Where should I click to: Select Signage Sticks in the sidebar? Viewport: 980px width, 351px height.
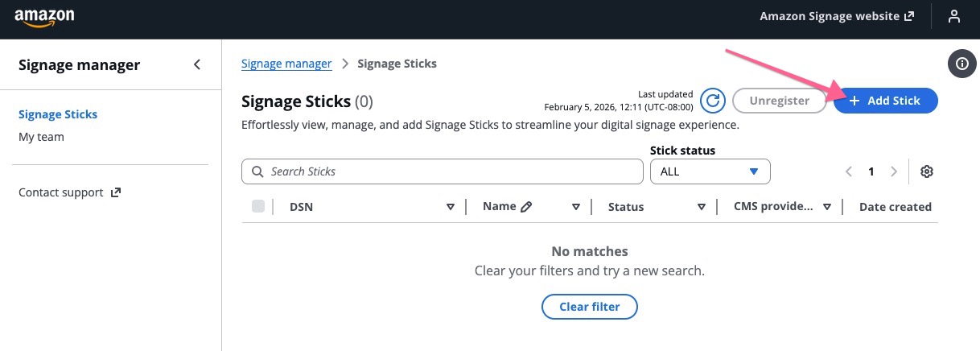(58, 114)
